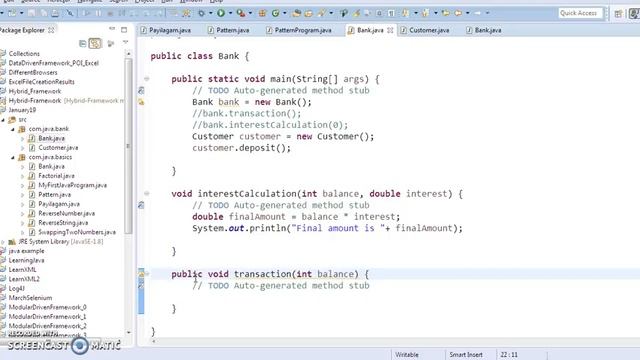The width and height of the screenshot is (640, 360).
Task: Click the Back navigation arrow icon
Action: click(458, 13)
